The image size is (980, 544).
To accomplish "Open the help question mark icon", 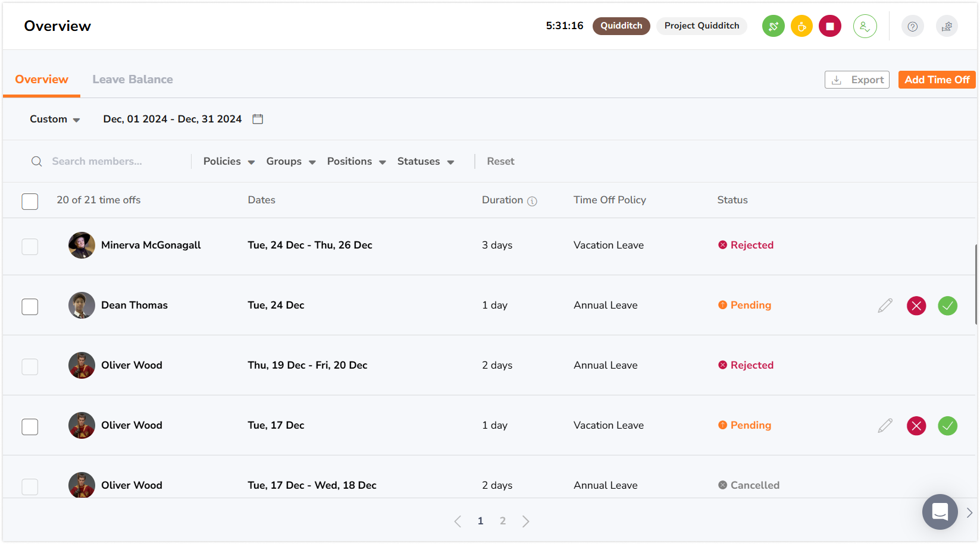I will click(912, 26).
